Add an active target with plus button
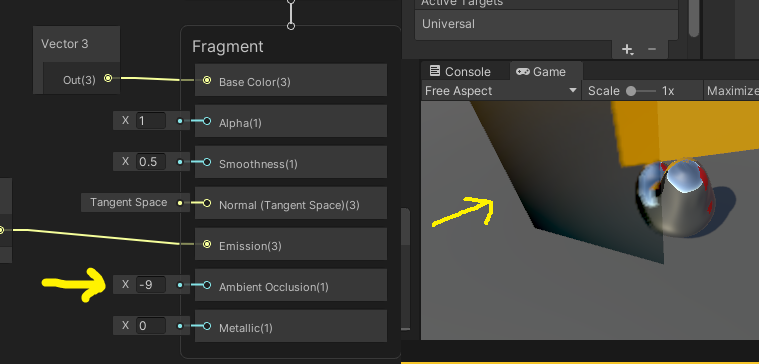The height and width of the screenshot is (364, 759). [x=627, y=49]
